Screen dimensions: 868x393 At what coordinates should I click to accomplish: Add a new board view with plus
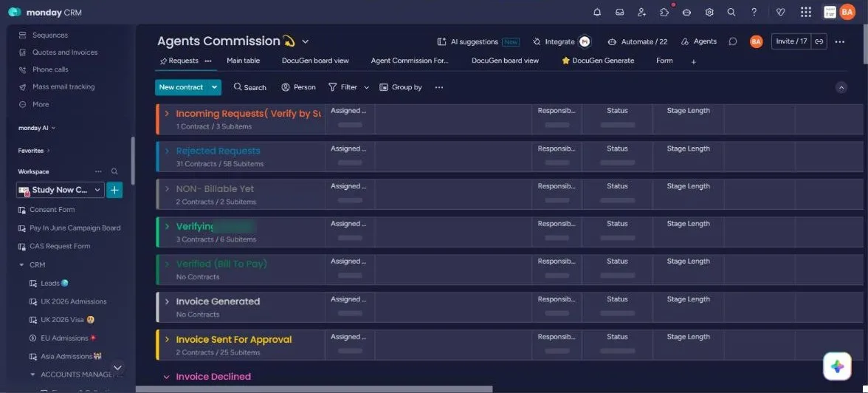(x=694, y=61)
